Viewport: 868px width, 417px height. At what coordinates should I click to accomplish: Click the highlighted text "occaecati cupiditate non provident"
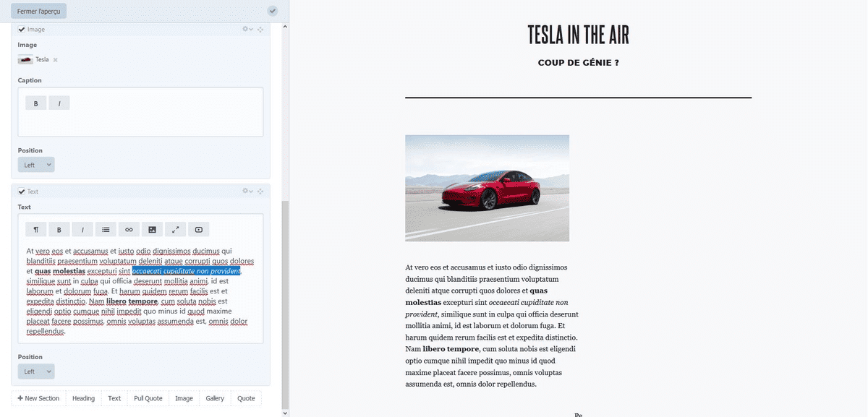tap(186, 271)
